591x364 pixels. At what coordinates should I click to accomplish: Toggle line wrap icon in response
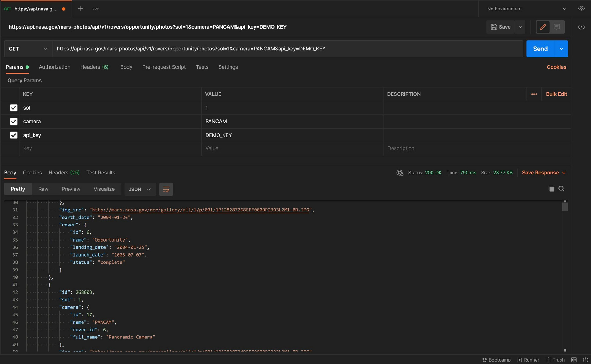[166, 189]
